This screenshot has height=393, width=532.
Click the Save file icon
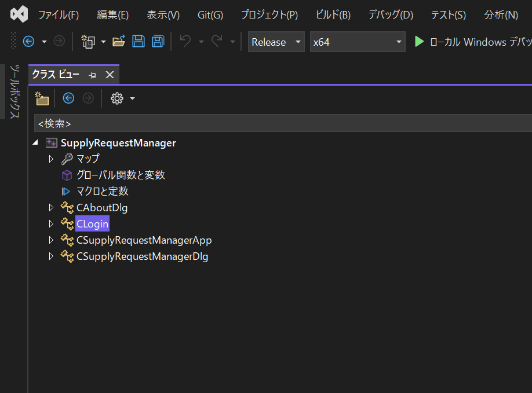point(139,42)
